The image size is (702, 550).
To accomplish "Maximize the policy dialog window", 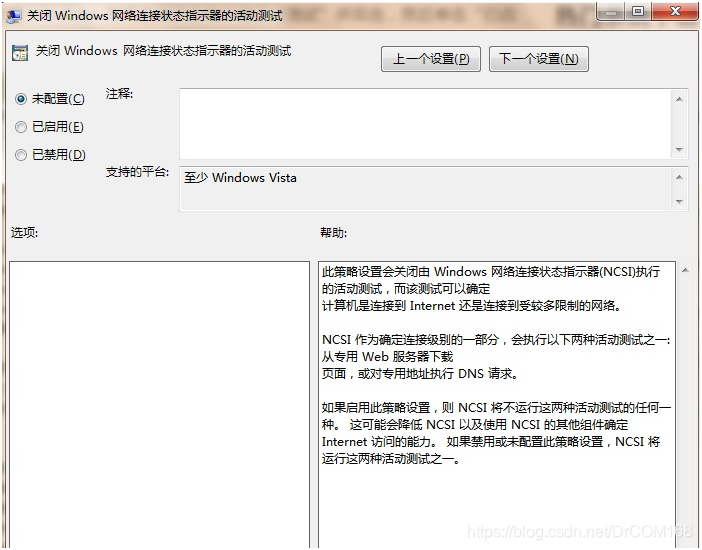I will click(638, 12).
